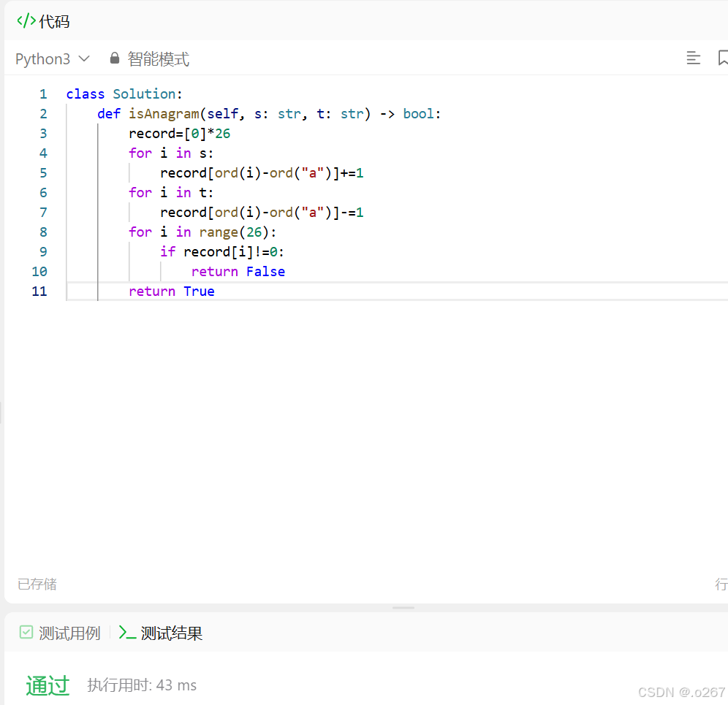
Task: Click the 执行用时 43 ms text
Action: (x=142, y=685)
